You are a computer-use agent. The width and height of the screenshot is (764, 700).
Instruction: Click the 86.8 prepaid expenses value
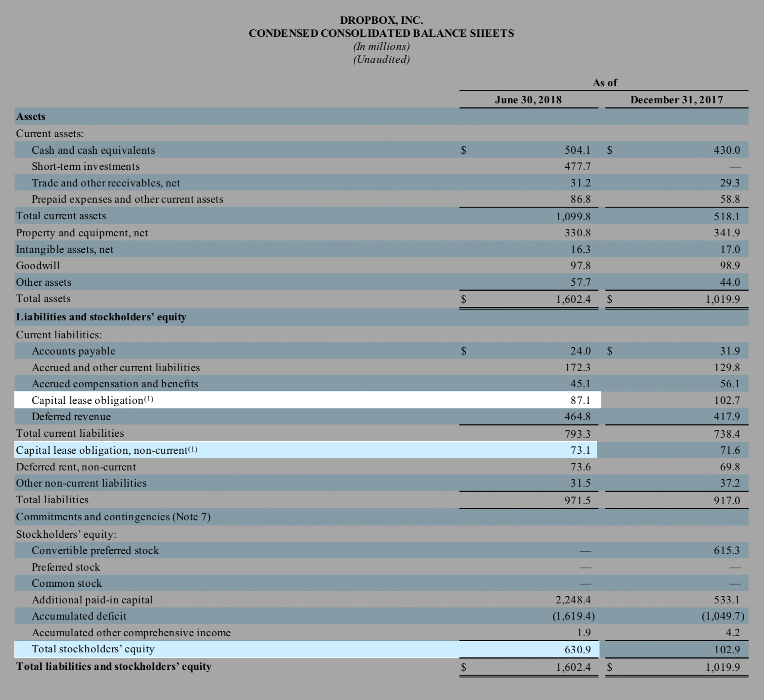click(x=581, y=199)
